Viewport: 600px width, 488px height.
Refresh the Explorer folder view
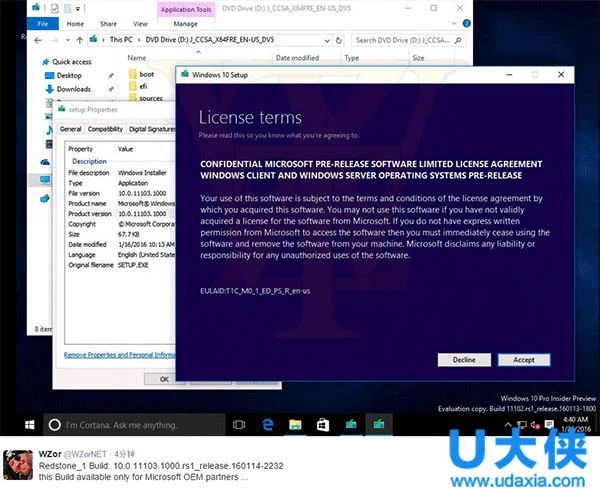[x=339, y=40]
